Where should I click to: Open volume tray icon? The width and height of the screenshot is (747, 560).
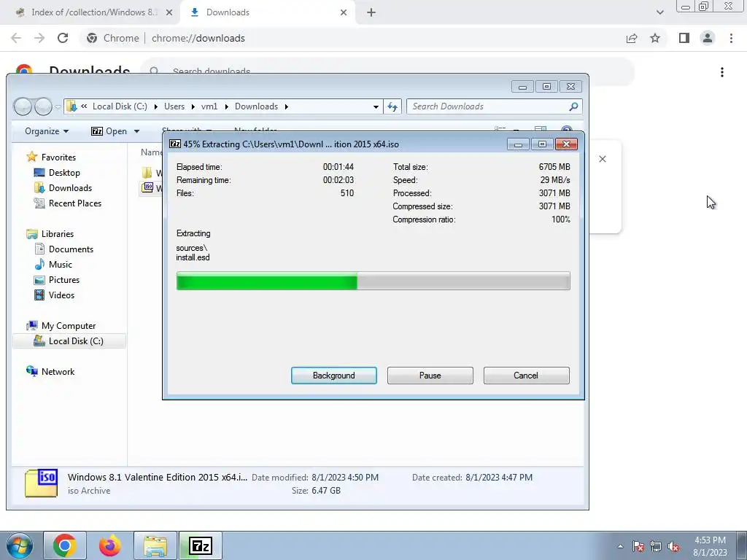[673, 546]
